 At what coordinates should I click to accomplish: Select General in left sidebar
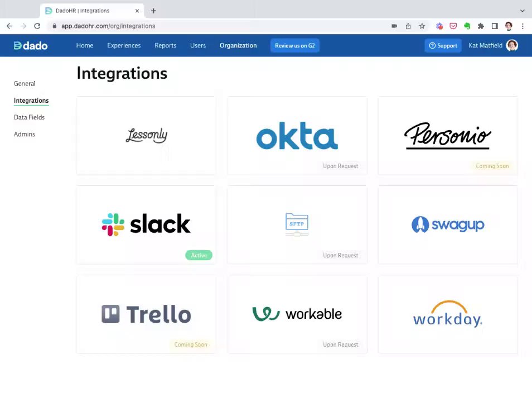pyautogui.click(x=25, y=84)
